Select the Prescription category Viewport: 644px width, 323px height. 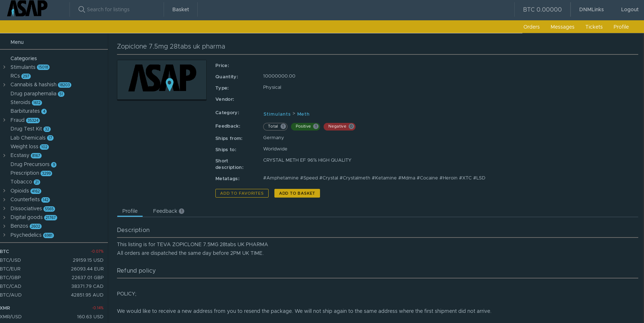[x=25, y=173]
